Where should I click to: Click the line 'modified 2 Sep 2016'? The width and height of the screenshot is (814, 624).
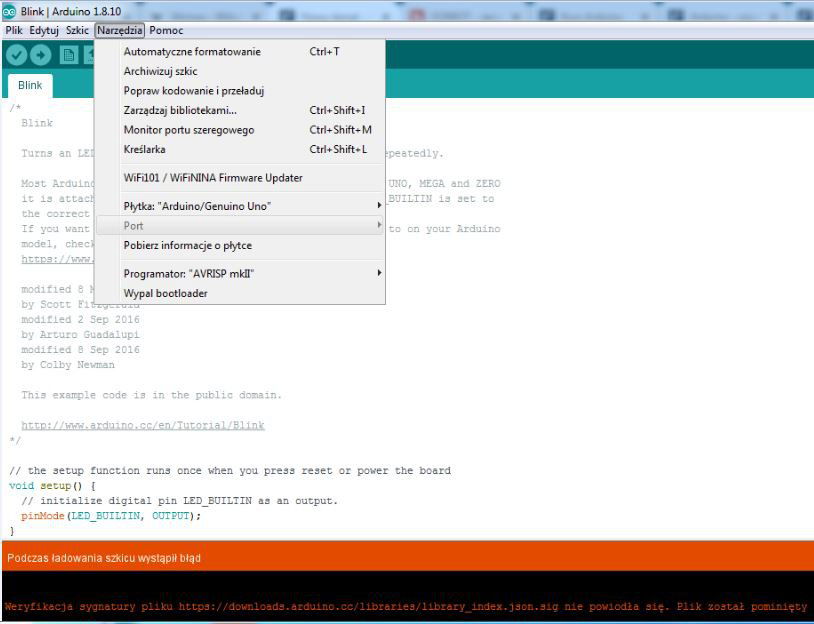[80, 320]
